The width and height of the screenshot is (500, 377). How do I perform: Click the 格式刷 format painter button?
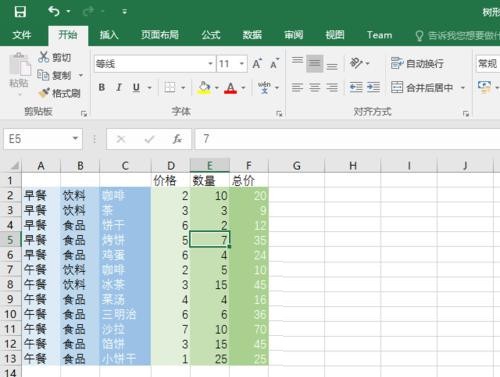[x=59, y=93]
